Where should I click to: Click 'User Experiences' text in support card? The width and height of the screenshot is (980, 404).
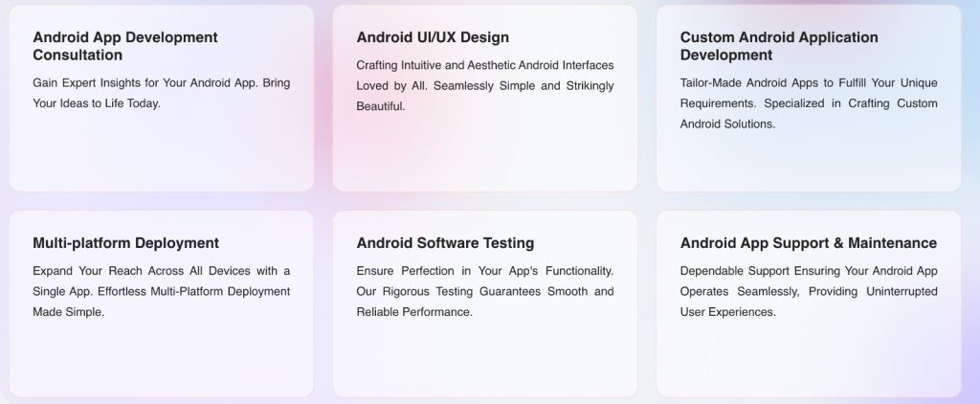(x=727, y=312)
